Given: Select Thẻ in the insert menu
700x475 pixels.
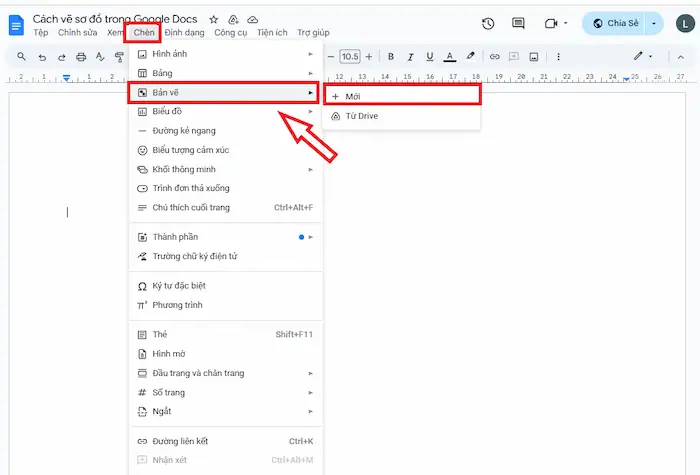Looking at the screenshot, I should (x=225, y=334).
